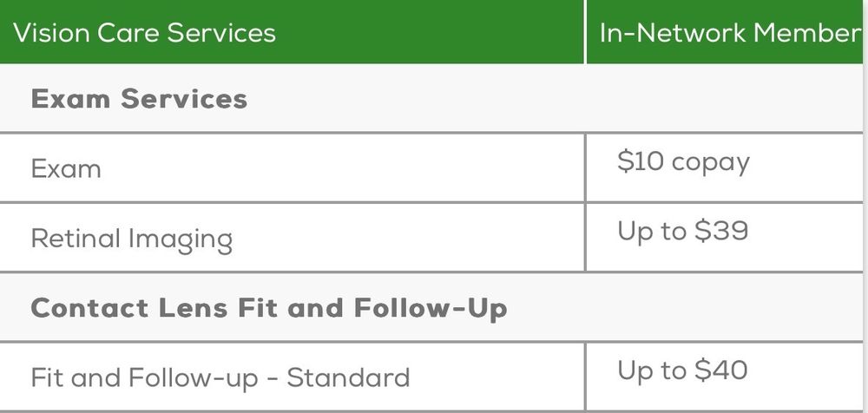The width and height of the screenshot is (868, 413).
Task: Select the Contact Lens Fit and Follow-Up heading
Action: point(269,308)
